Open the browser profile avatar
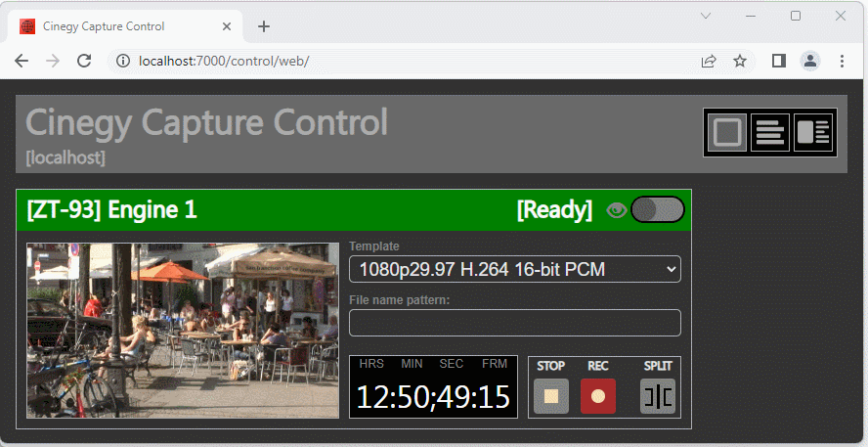Viewport: 868px width, 447px height. 810,61
